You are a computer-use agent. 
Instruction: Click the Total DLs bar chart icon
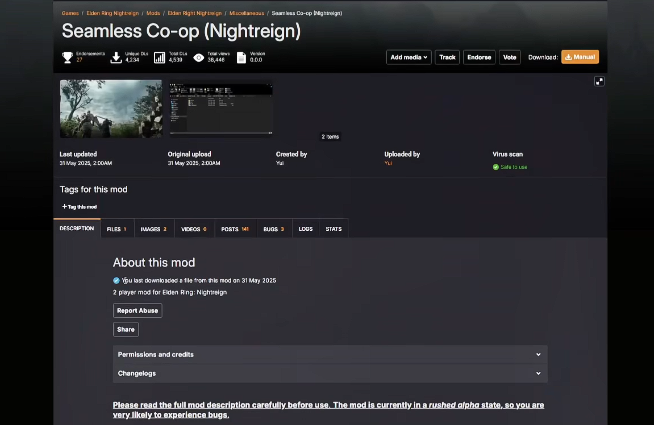[x=159, y=58]
